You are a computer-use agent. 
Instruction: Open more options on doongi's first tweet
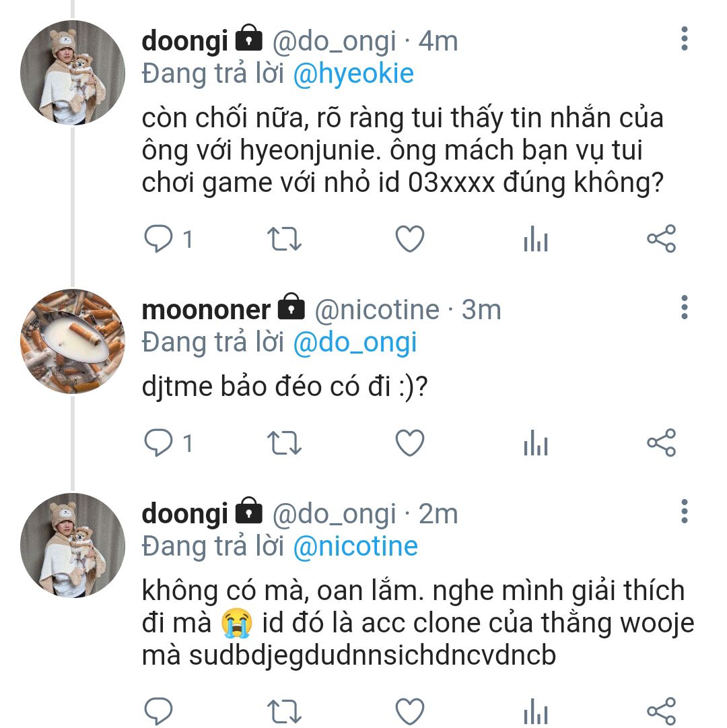pyautogui.click(x=684, y=39)
